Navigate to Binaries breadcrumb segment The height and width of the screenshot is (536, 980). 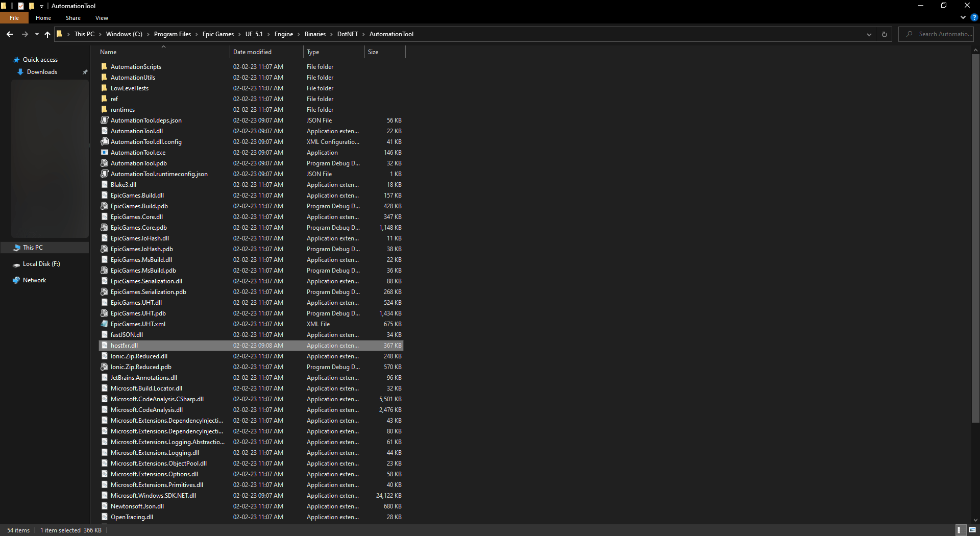[315, 34]
